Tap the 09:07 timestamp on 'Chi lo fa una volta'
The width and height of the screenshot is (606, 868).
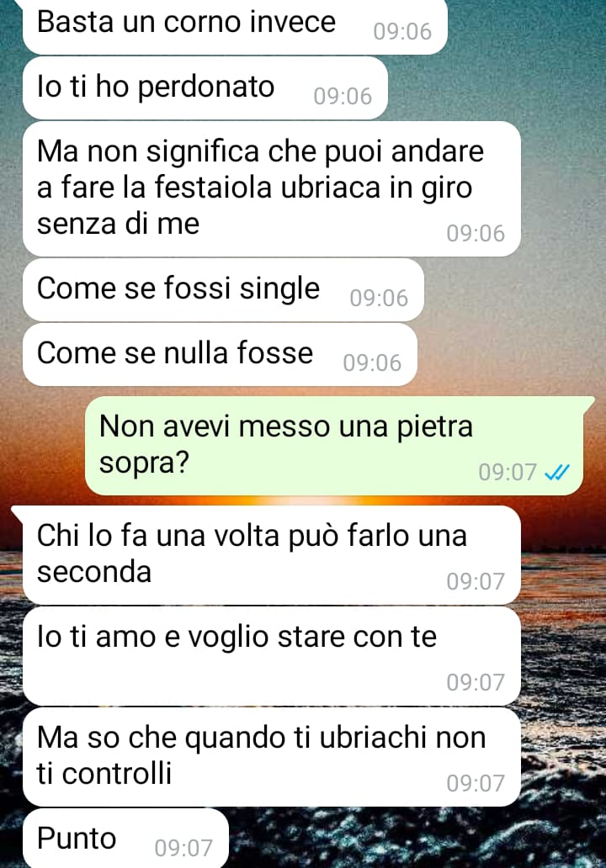coord(476,581)
